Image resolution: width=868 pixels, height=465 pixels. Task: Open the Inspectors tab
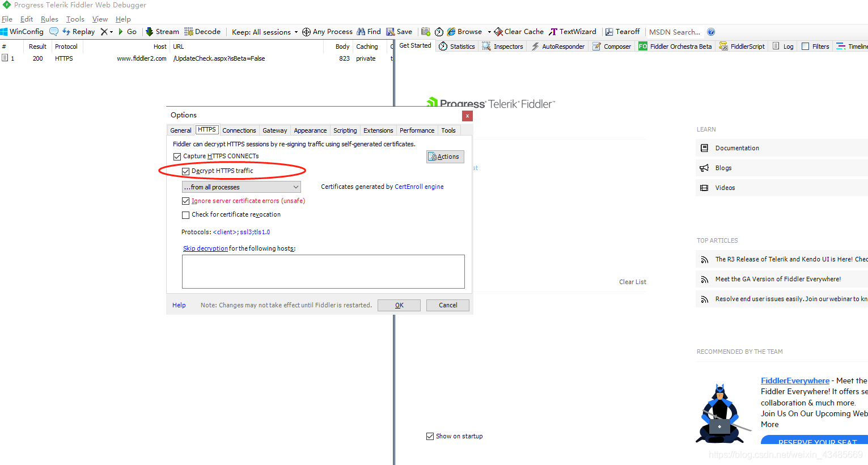coord(503,46)
